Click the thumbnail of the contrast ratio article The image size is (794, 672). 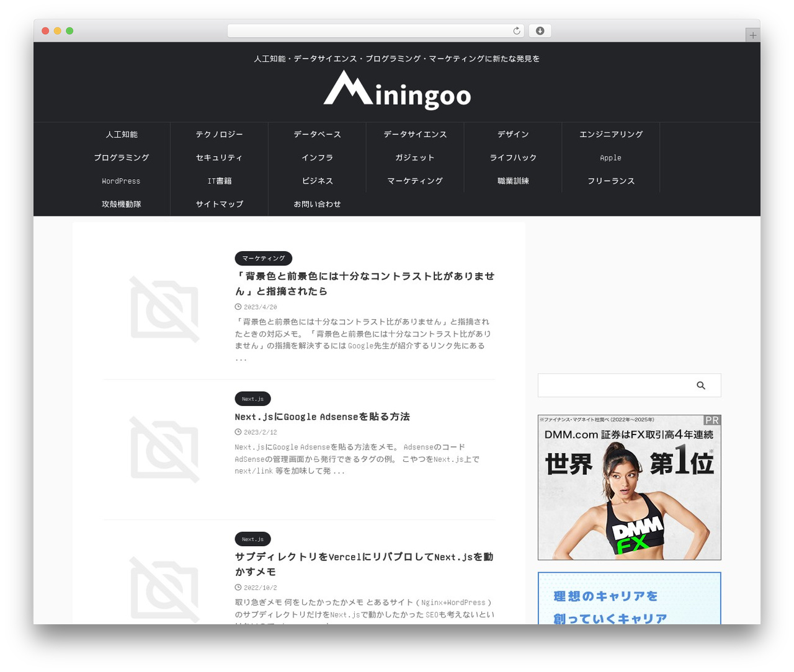tap(164, 309)
